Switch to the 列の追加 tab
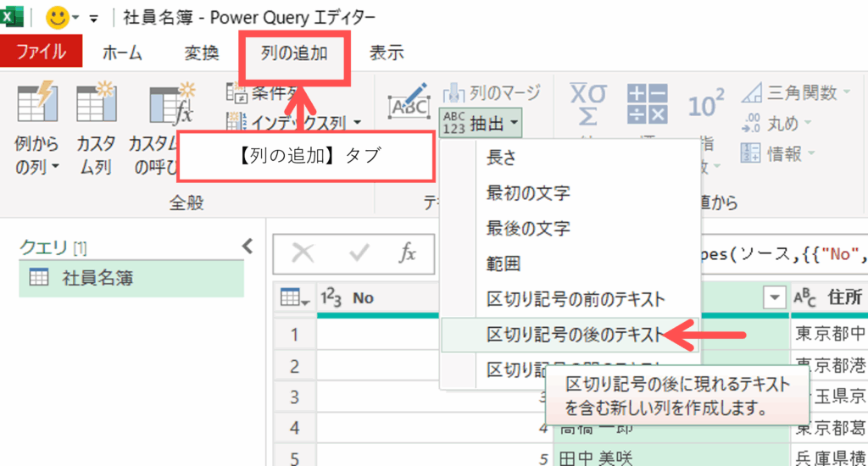This screenshot has height=466, width=868. [293, 53]
